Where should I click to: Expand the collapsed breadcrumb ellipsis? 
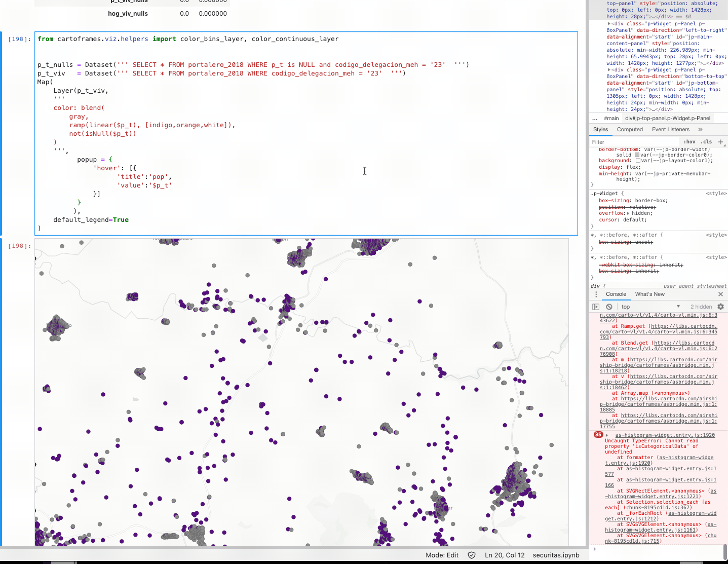point(595,119)
